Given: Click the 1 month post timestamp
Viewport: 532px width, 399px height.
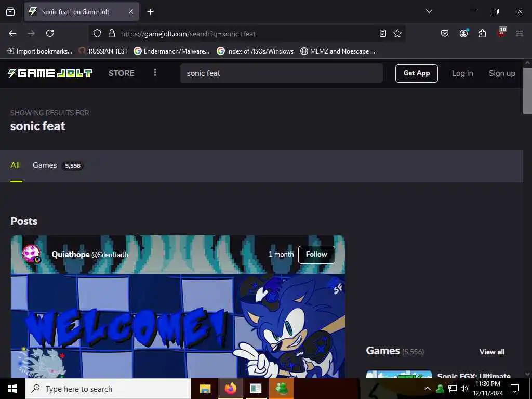Looking at the screenshot, I should (x=281, y=255).
